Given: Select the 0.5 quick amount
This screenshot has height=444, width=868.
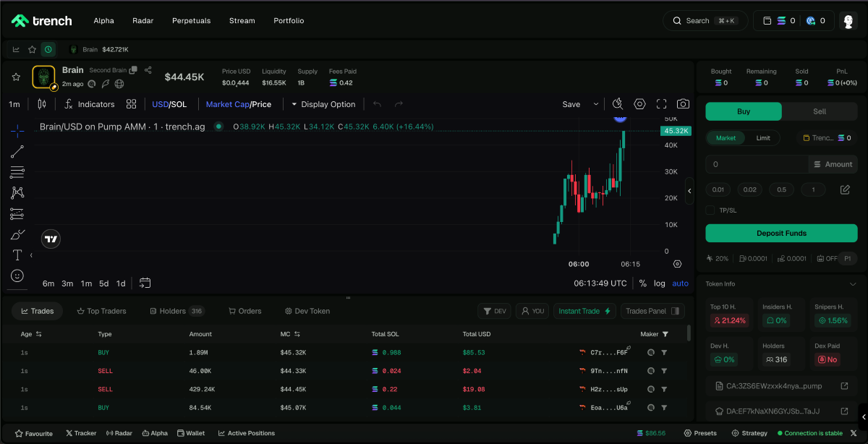Looking at the screenshot, I should click(781, 190).
